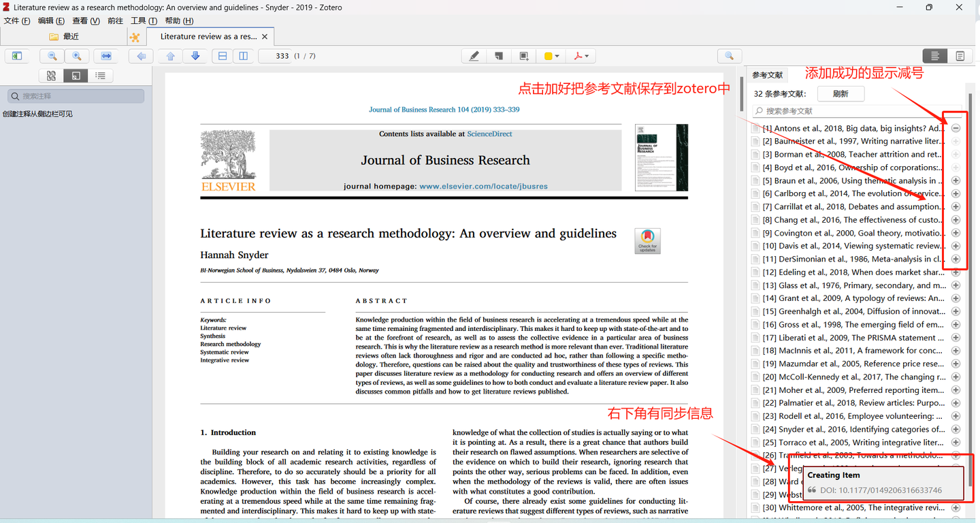Open the PDF app dropdown button
This screenshot has height=523, width=980.
pos(581,56)
